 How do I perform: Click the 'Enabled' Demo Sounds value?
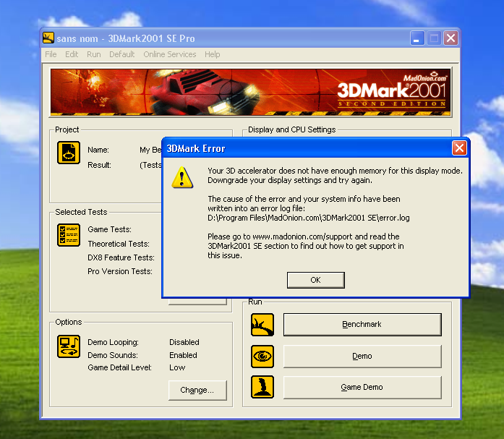(183, 355)
